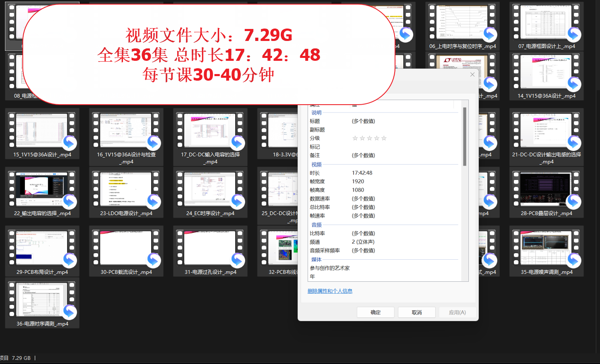The height and width of the screenshot is (364, 600).
Task: Click the 帧速率 property row
Action: click(x=383, y=216)
